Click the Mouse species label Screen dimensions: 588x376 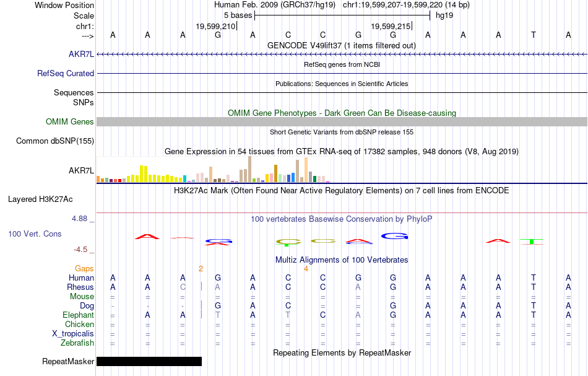[82, 297]
